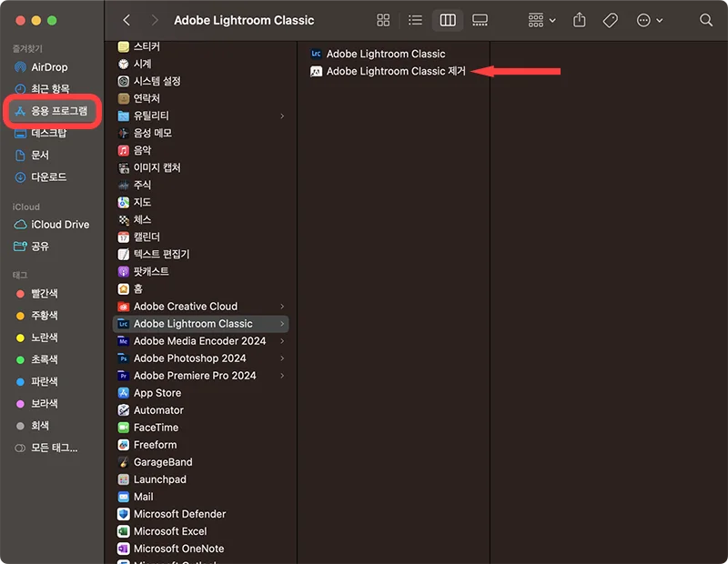
Task: Select the 캘린더 app icon
Action: pos(123,237)
